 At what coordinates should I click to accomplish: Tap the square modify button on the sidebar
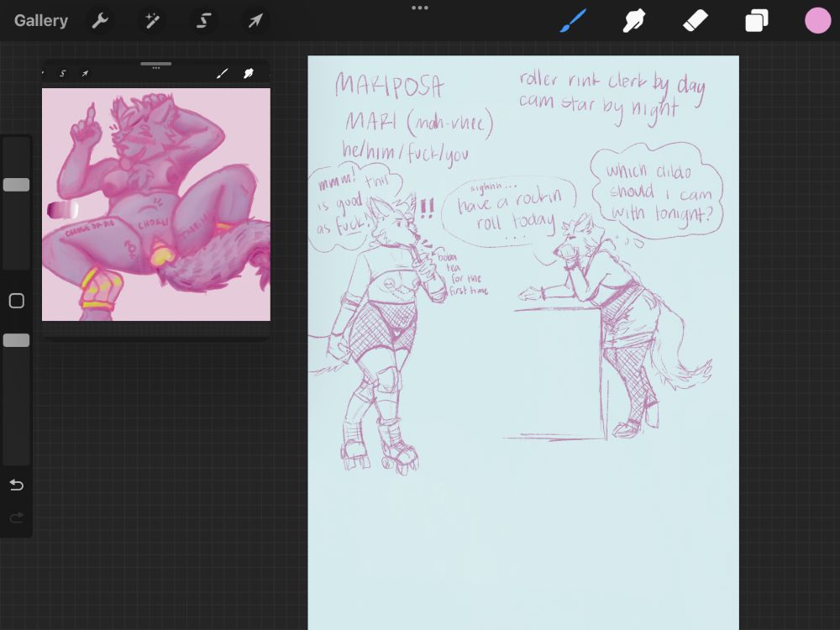(16, 301)
